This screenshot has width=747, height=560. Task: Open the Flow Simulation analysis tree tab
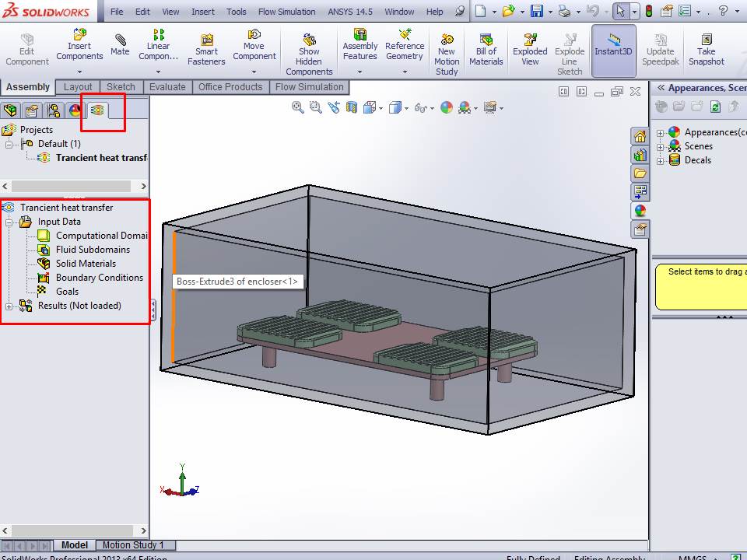[x=97, y=110]
